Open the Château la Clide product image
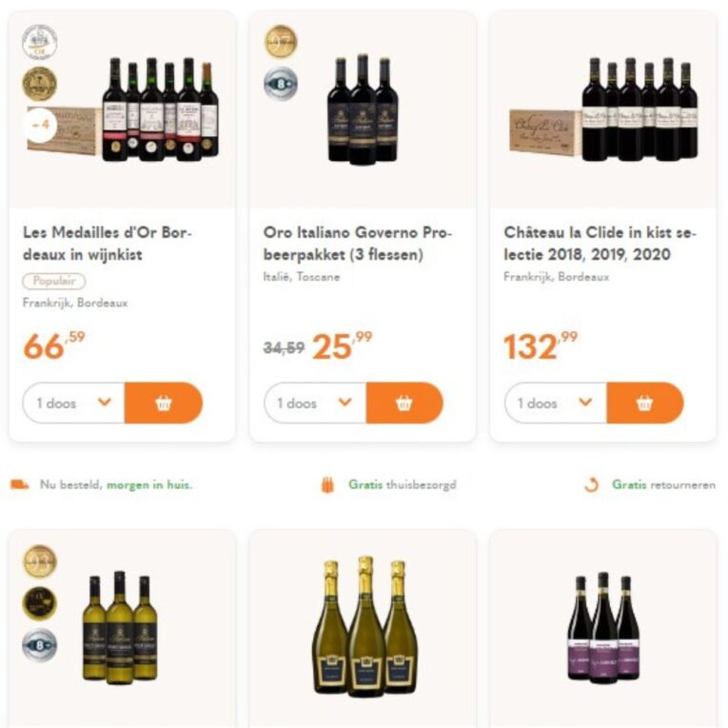This screenshot has width=728, height=728. tap(603, 109)
